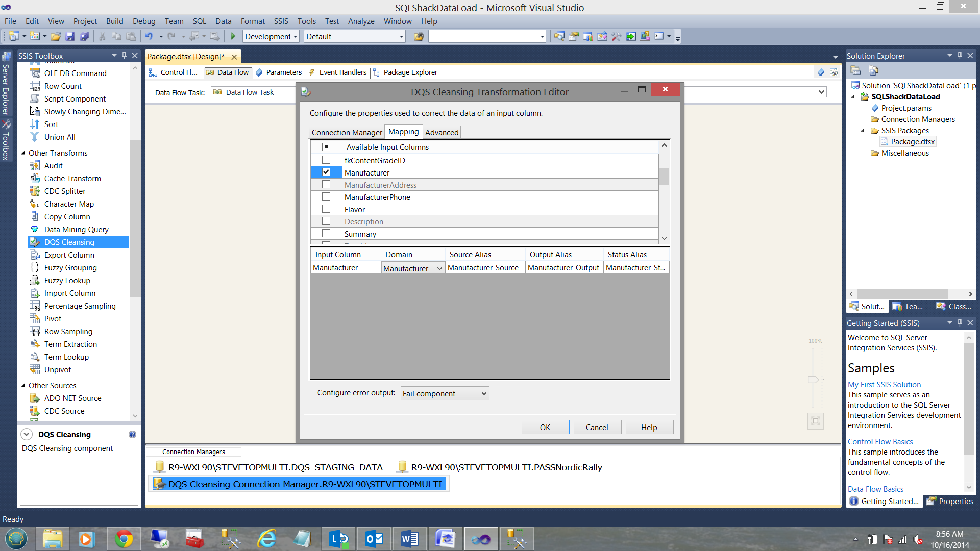
Task: Open the Manufacturer domain dropdown
Action: pyautogui.click(x=439, y=268)
